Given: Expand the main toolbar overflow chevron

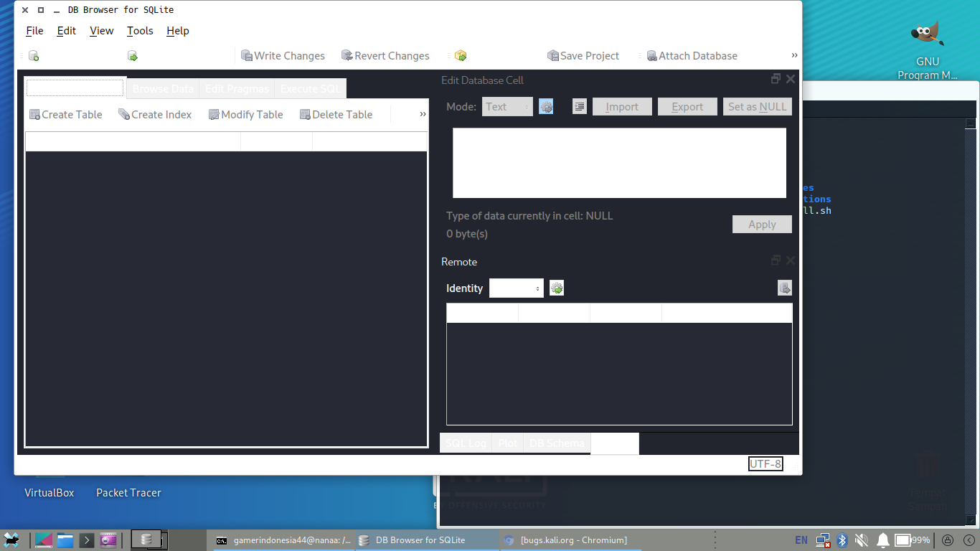Looking at the screenshot, I should click(794, 55).
